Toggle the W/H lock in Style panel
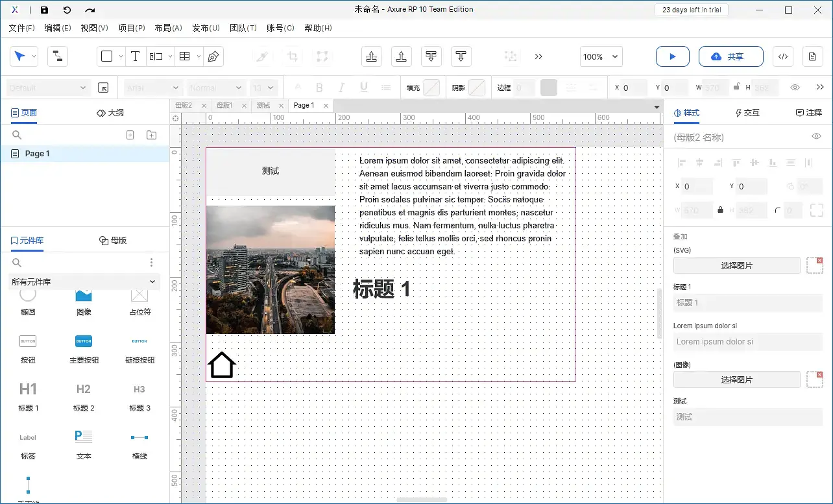This screenshot has height=504, width=833. coord(720,211)
